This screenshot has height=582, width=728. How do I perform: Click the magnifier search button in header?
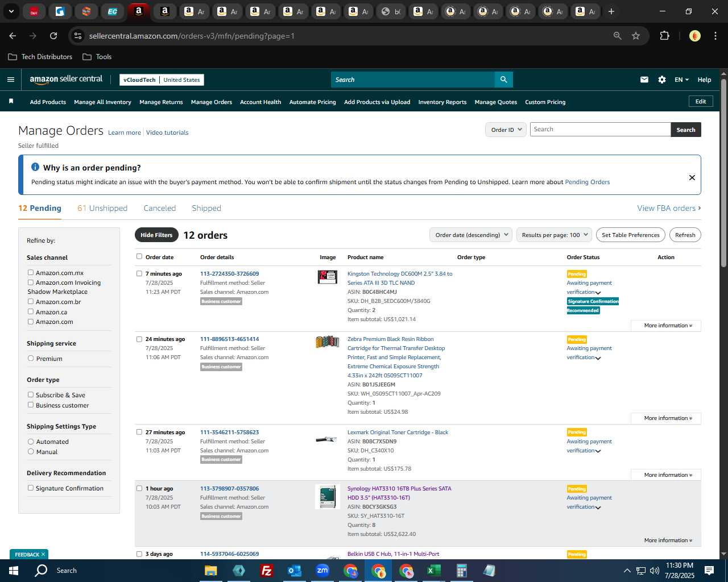(503, 80)
